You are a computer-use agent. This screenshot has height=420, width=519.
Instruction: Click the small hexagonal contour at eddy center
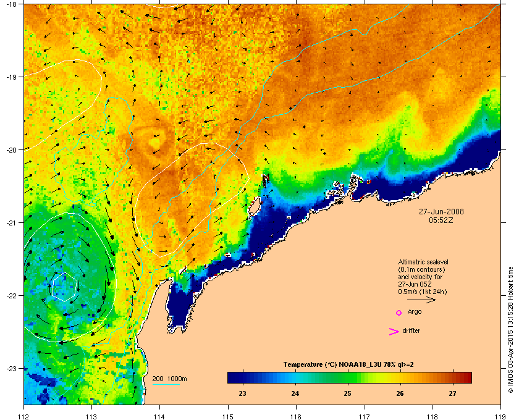click(x=65, y=287)
